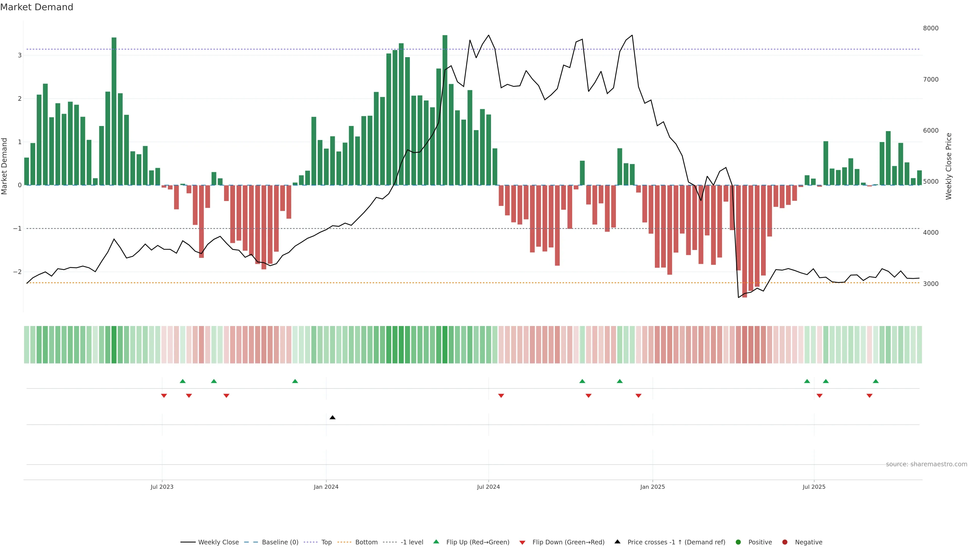The width and height of the screenshot is (980, 551).
Task: Click the Jan 2025 x-axis label
Action: tap(653, 487)
